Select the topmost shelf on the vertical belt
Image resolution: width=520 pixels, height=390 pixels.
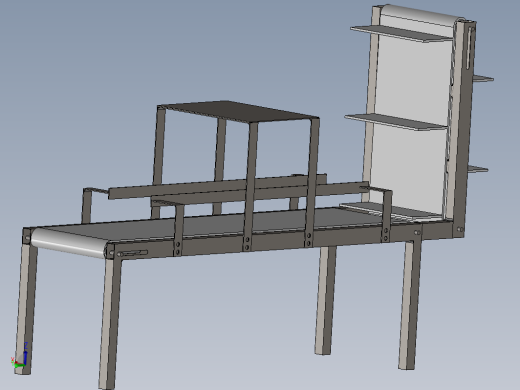(x=401, y=34)
